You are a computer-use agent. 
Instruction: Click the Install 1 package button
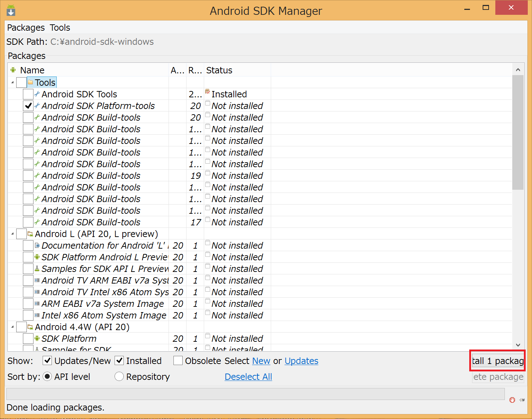498,361
